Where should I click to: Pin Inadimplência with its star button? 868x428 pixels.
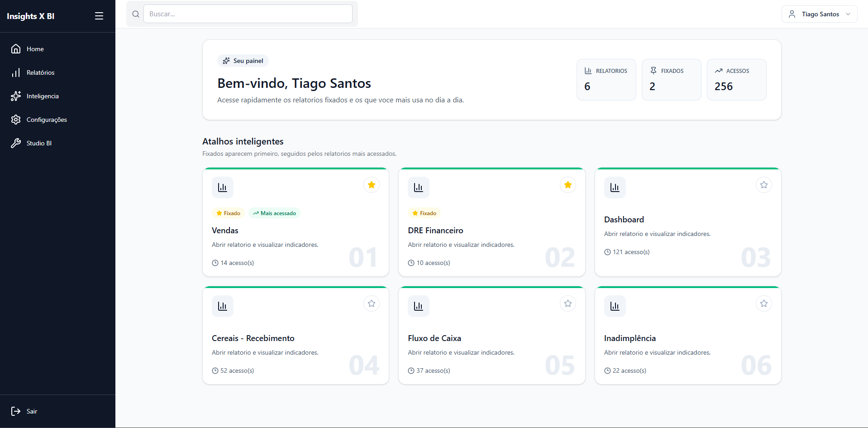tap(764, 303)
